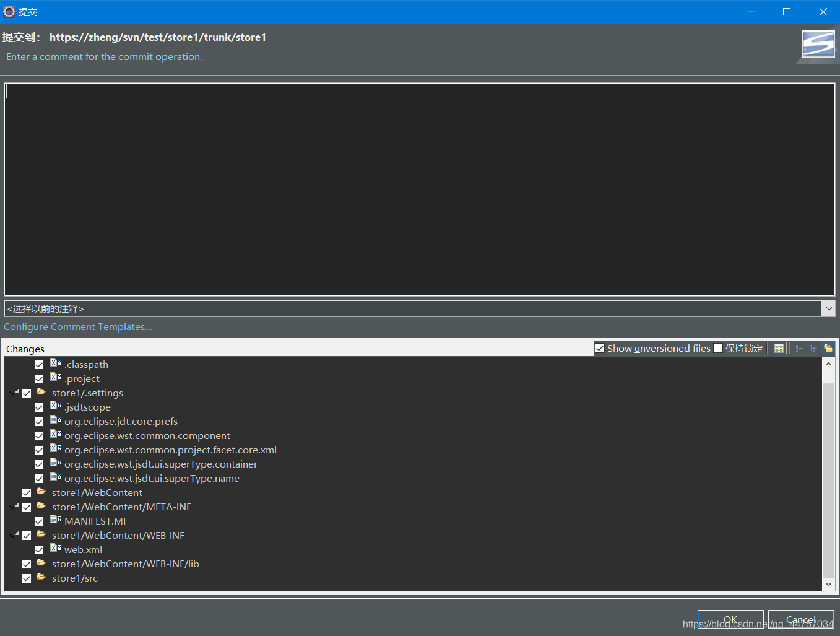This screenshot has height=636, width=840.
Task: Toggle Show unversioned files checkbox
Action: pyautogui.click(x=600, y=348)
